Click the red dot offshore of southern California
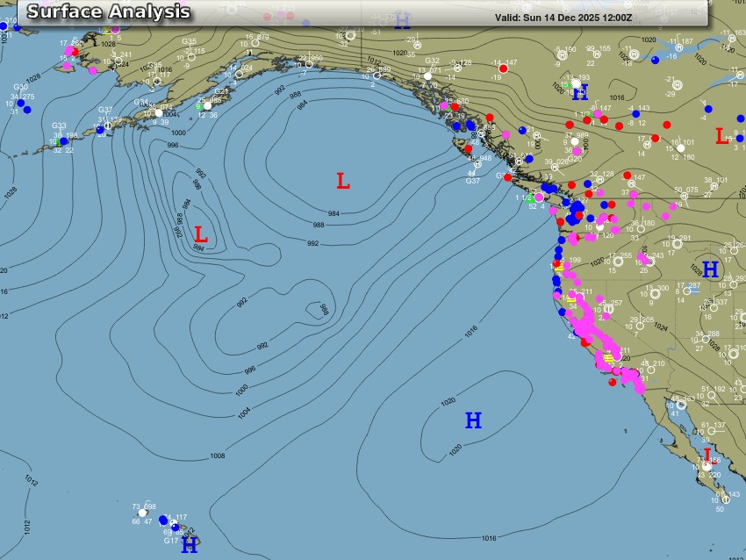 point(611,382)
